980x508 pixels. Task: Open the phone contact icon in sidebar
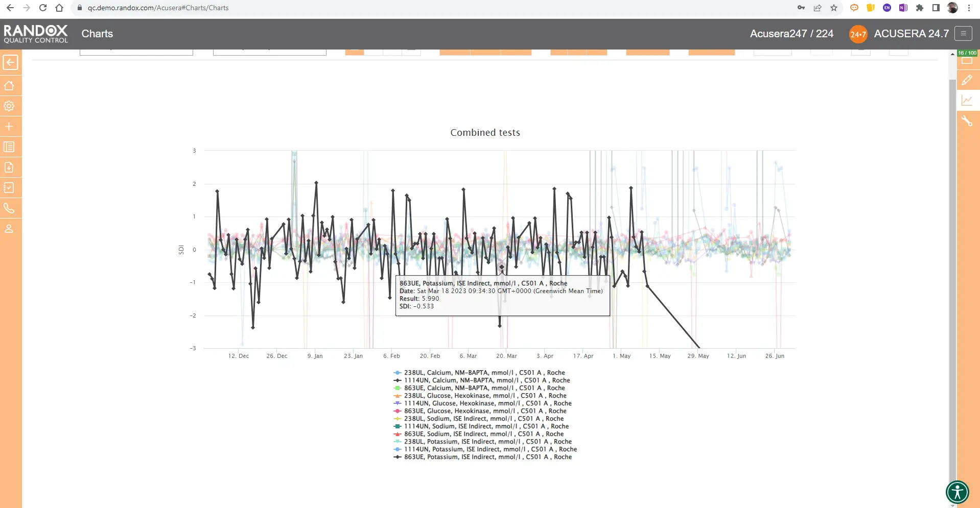9,208
